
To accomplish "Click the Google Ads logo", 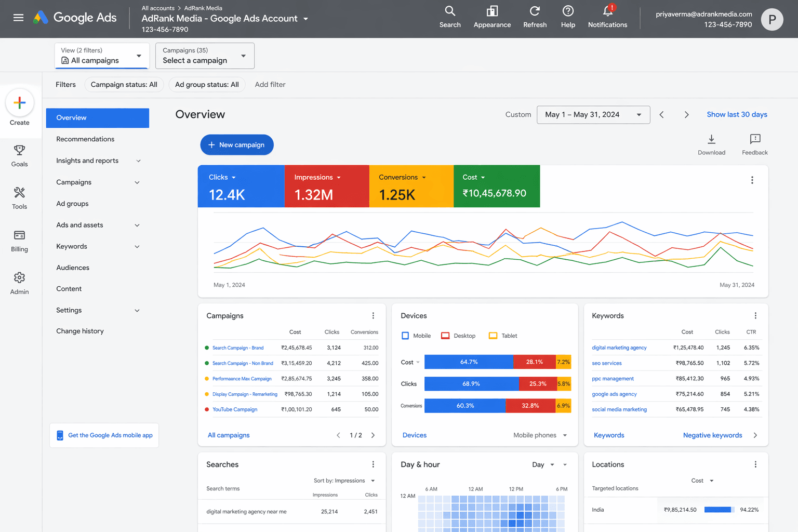I will pyautogui.click(x=75, y=18).
